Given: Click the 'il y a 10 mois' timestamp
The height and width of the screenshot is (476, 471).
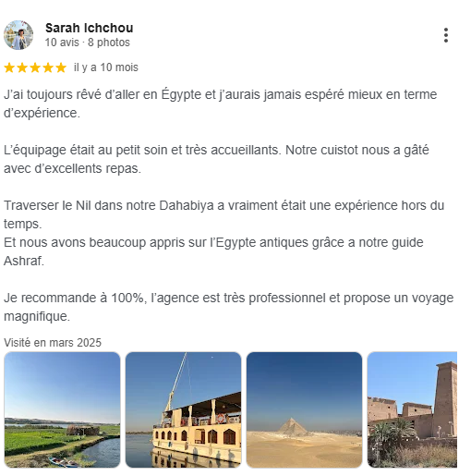Looking at the screenshot, I should (x=106, y=67).
